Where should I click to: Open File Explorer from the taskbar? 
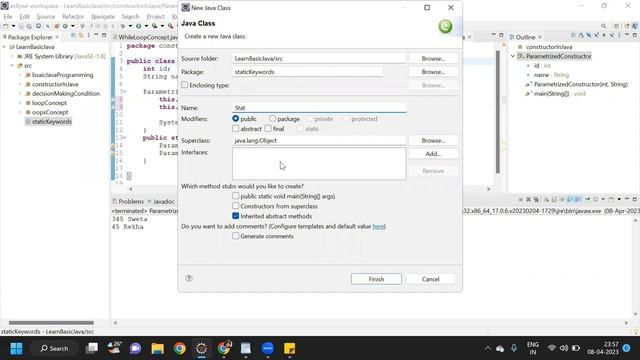[158, 349]
